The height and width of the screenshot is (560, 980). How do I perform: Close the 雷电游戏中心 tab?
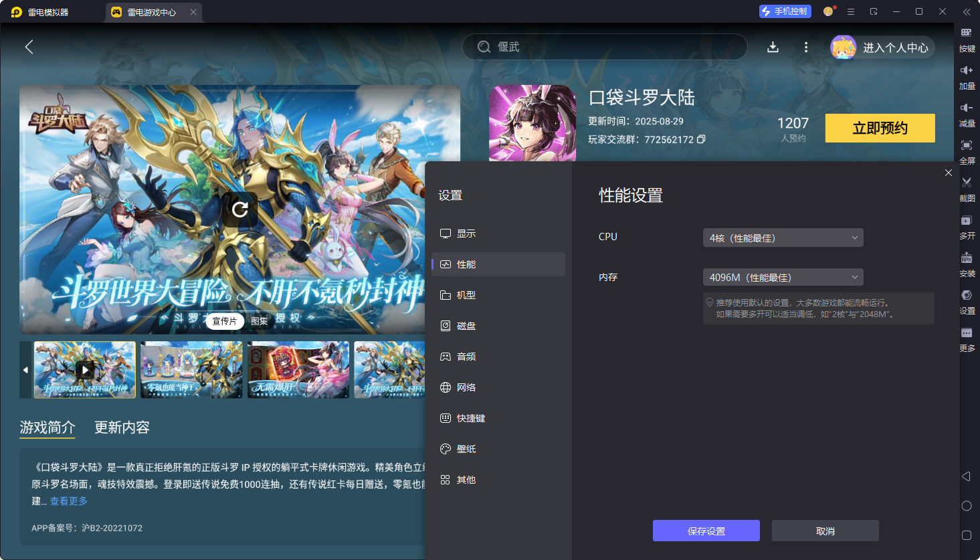193,12
